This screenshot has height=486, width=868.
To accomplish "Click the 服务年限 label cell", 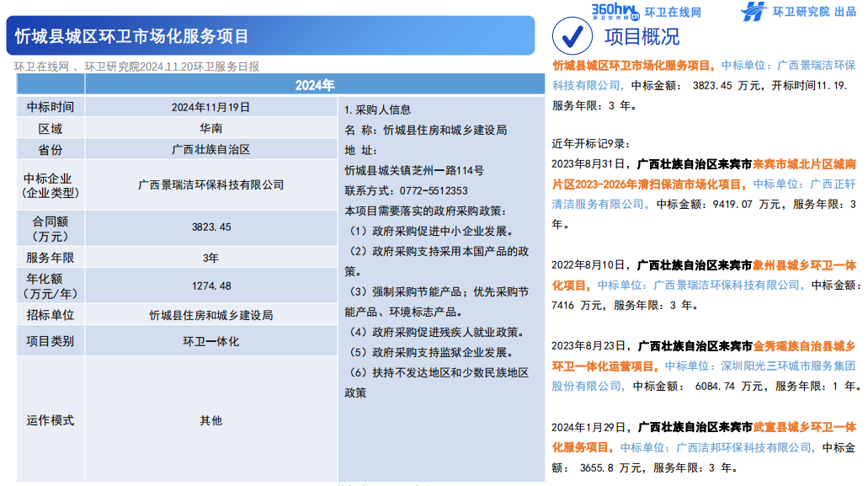I will point(51,258).
